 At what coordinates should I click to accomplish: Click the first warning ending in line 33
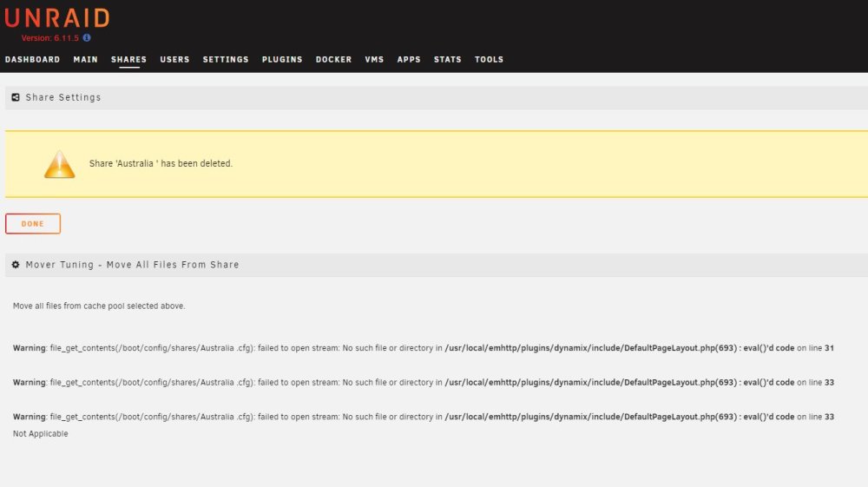(424, 383)
